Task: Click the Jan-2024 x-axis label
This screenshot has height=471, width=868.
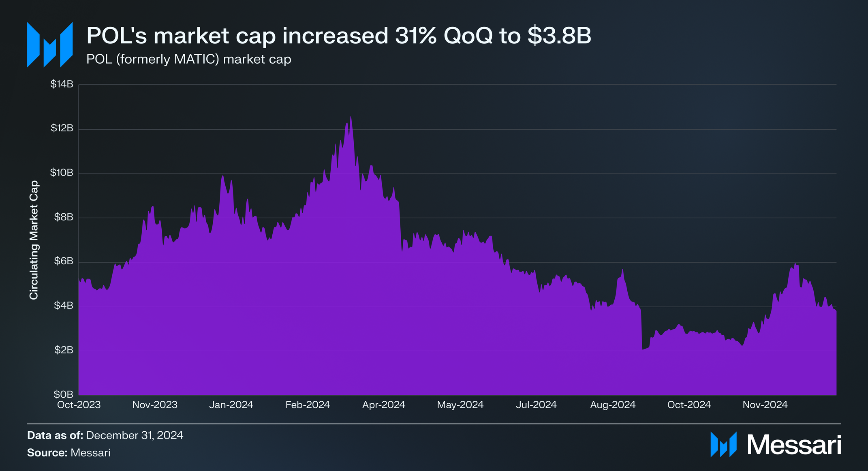Action: 231,405
